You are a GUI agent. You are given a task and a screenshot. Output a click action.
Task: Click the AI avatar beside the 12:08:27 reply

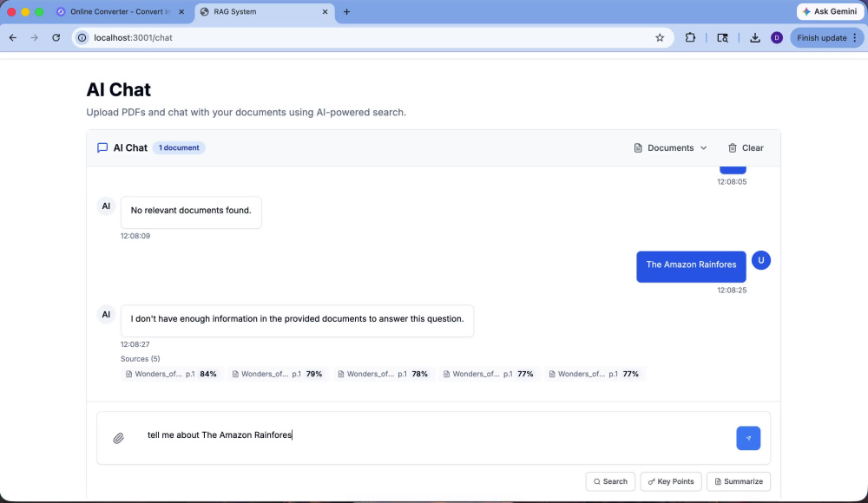(x=106, y=315)
